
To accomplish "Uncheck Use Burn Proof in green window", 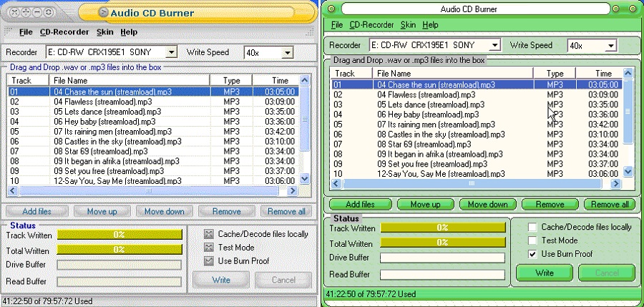I will [x=532, y=254].
